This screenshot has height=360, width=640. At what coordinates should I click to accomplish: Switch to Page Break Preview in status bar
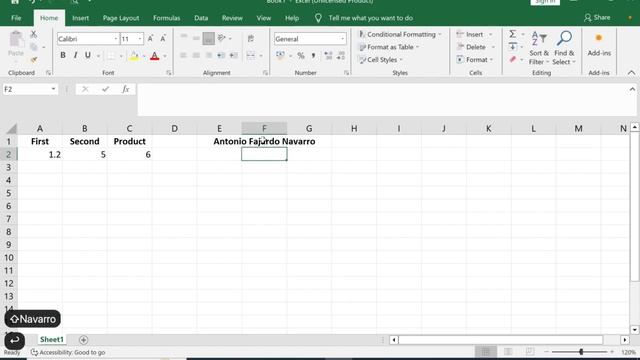(x=529, y=351)
